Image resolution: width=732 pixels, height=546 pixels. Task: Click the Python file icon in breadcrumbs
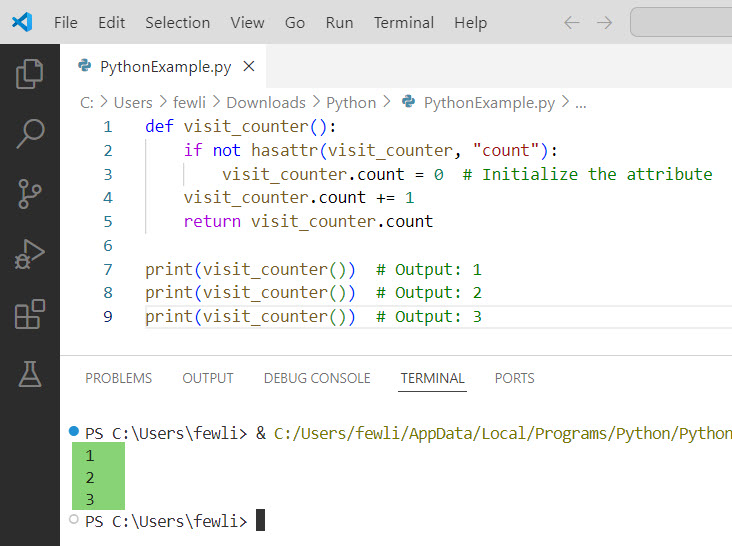pyautogui.click(x=408, y=101)
